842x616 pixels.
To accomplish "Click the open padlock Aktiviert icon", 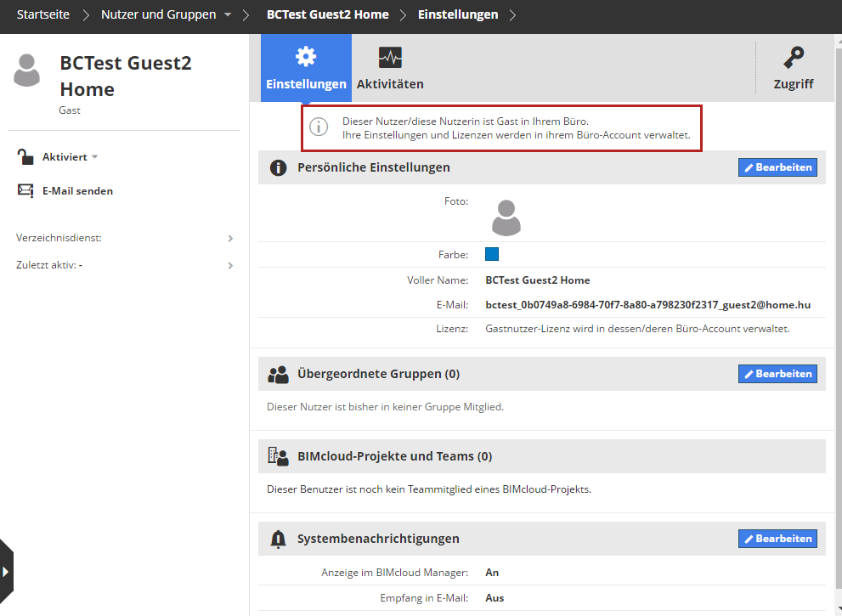I will click(x=25, y=157).
